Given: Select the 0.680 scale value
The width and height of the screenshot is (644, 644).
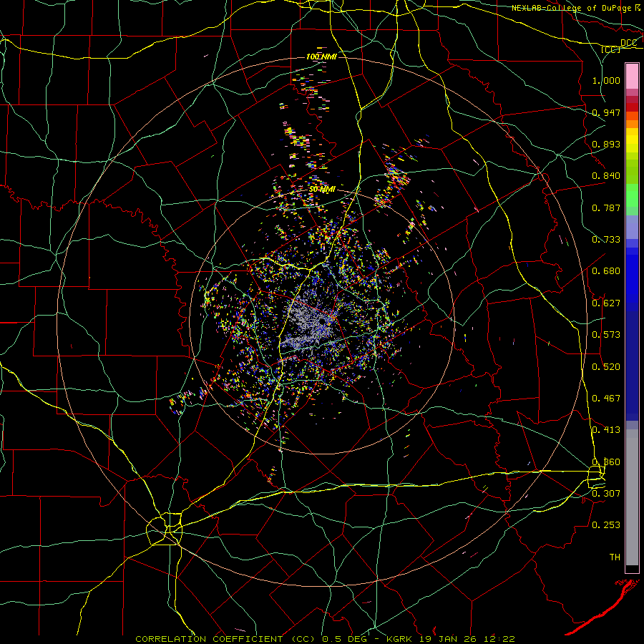Looking at the screenshot, I should tap(606, 271).
